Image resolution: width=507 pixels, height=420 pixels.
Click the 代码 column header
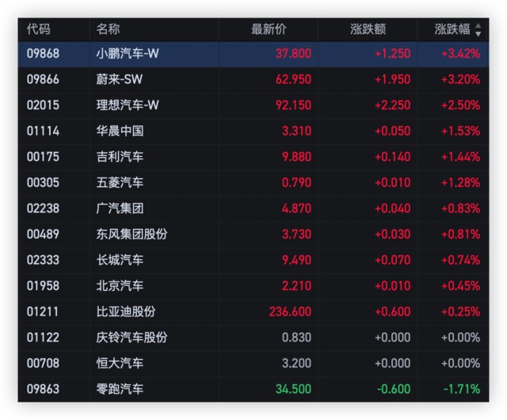[x=39, y=29]
